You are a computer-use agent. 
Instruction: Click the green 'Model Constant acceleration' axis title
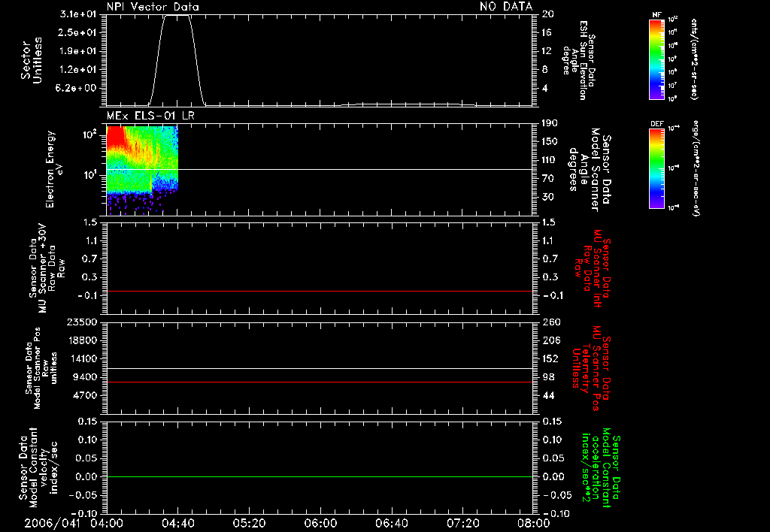click(x=601, y=467)
